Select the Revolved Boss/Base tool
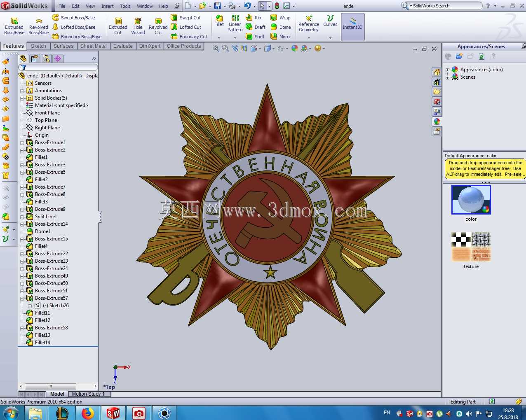This screenshot has height=420, width=526. tap(38, 26)
